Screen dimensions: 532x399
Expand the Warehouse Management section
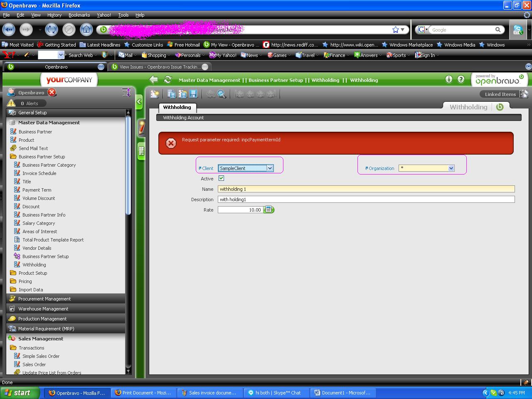(x=66, y=309)
